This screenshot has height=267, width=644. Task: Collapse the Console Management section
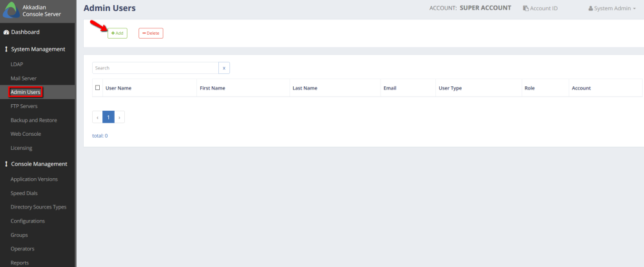(35, 163)
